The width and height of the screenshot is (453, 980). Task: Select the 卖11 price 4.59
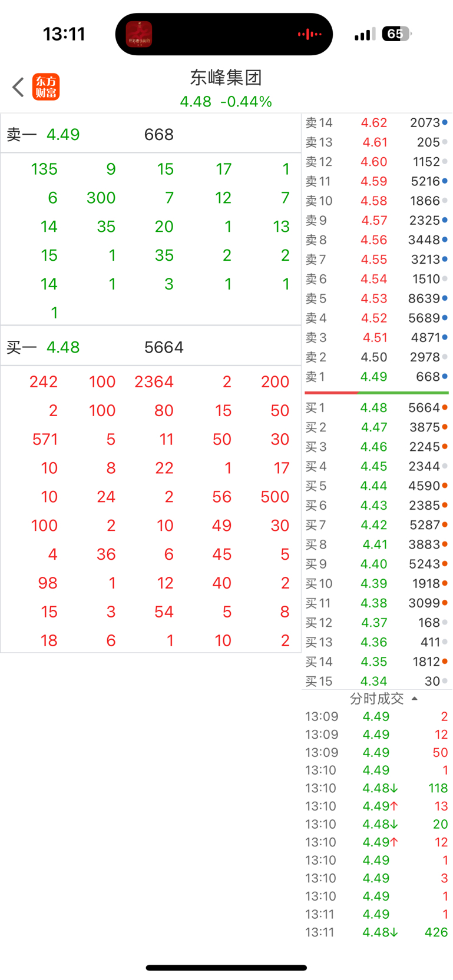(374, 181)
